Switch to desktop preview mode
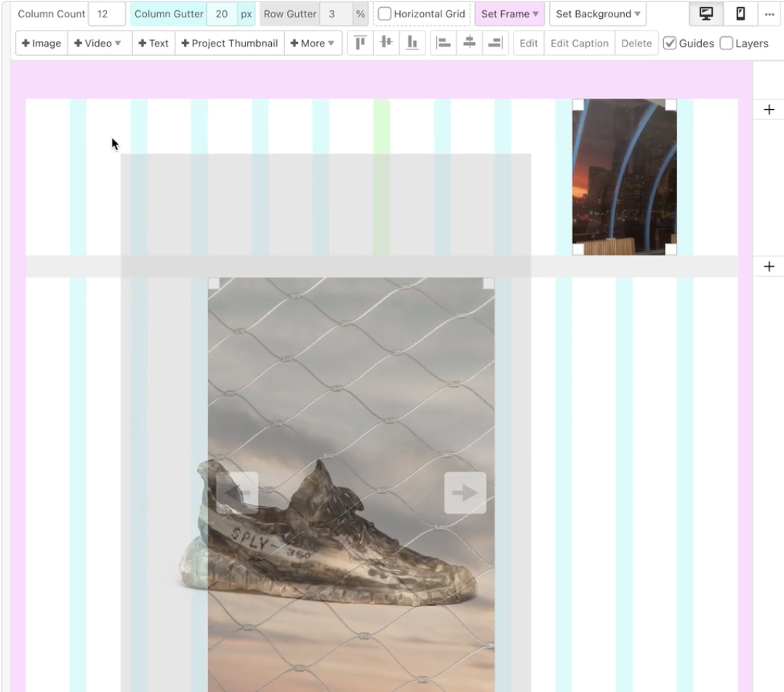The image size is (784, 692). pos(705,14)
